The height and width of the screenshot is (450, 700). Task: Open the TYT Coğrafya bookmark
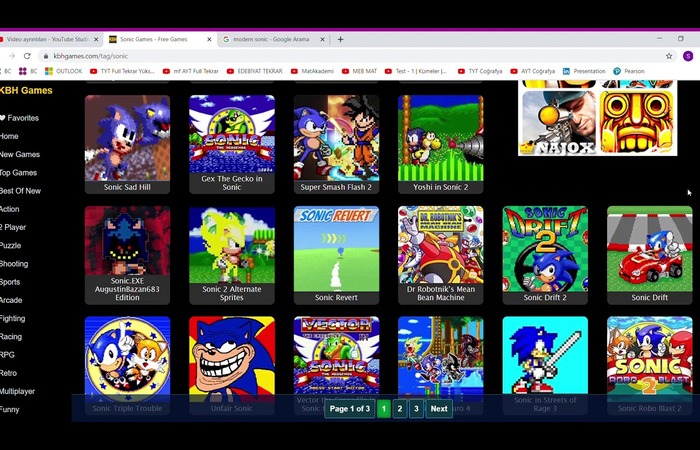480,71
